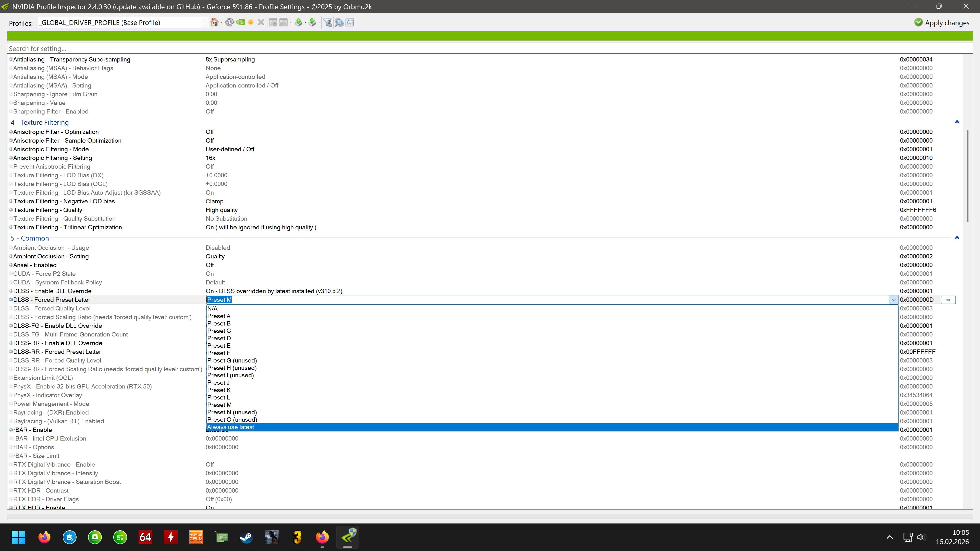Image resolution: width=980 pixels, height=551 pixels.
Task: Open Steam from the taskbar
Action: coord(246,537)
